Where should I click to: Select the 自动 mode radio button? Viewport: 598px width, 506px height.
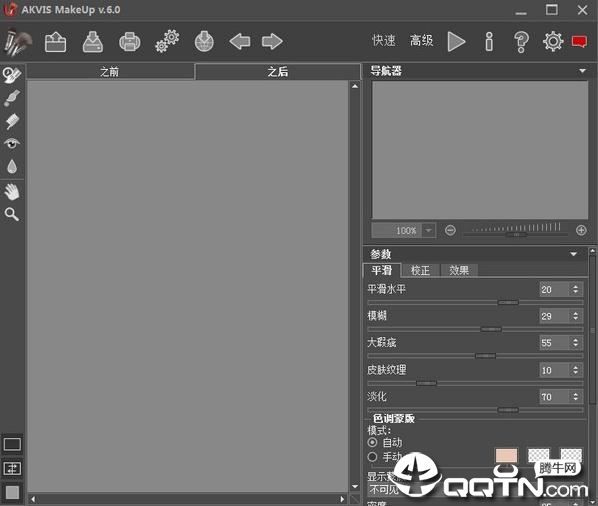pyautogui.click(x=372, y=442)
